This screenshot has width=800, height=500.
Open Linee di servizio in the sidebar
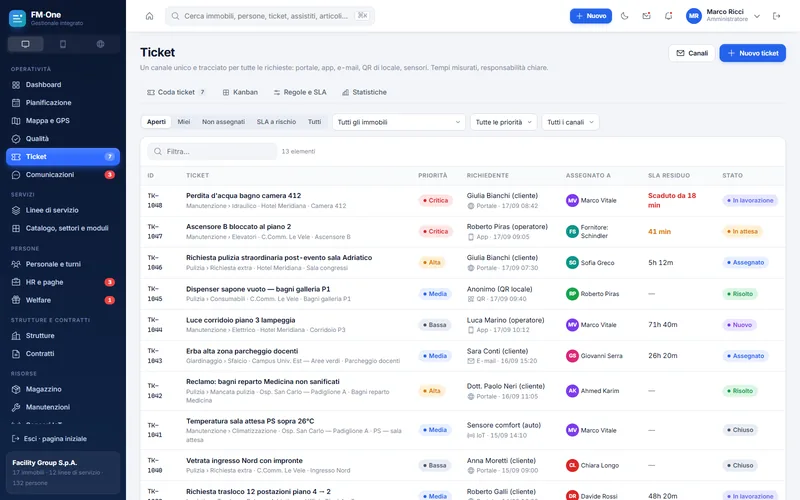click(63, 210)
